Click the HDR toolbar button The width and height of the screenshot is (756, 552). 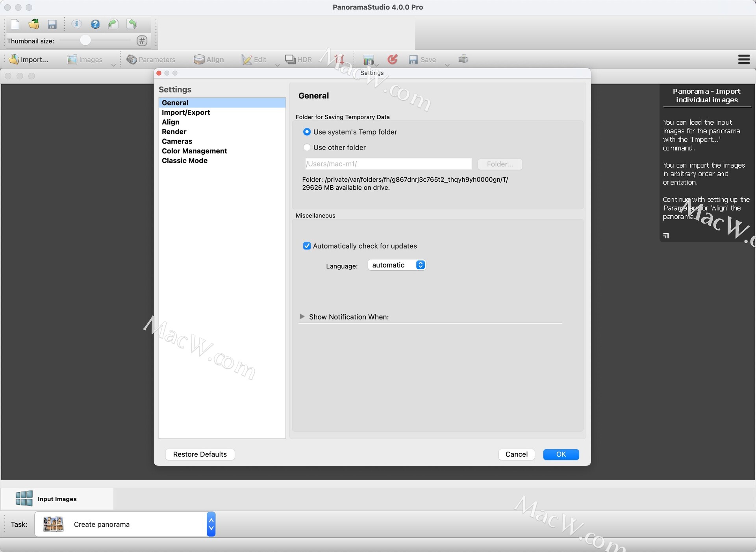298,59
